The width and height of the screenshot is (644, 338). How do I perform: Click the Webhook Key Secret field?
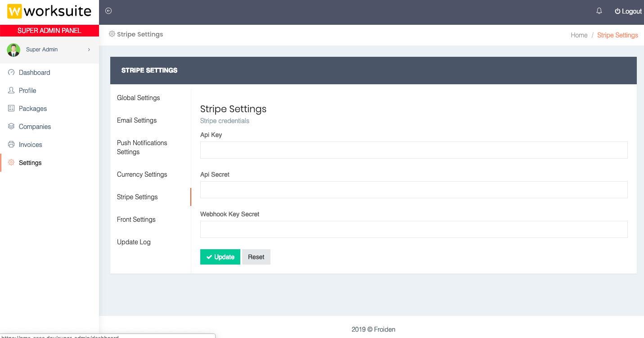(414, 229)
